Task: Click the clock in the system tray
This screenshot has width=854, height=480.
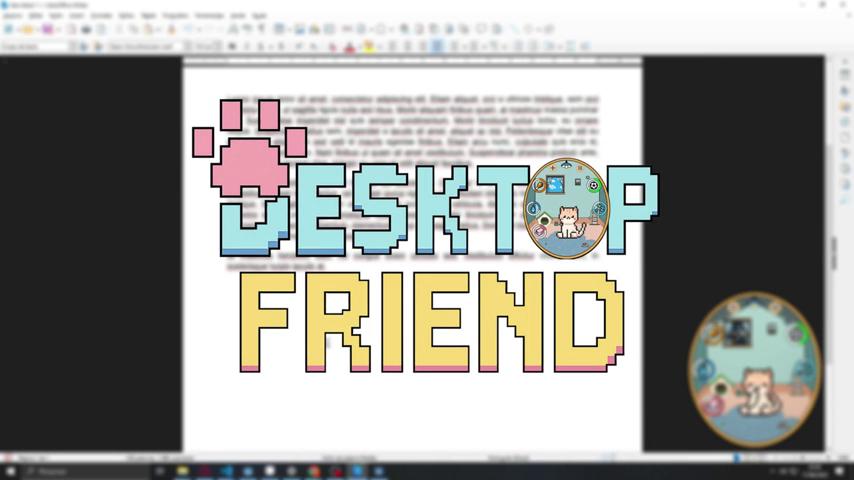Action: pos(812,470)
